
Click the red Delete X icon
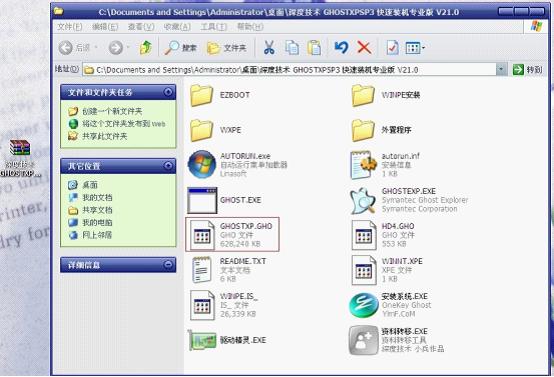tap(364, 48)
